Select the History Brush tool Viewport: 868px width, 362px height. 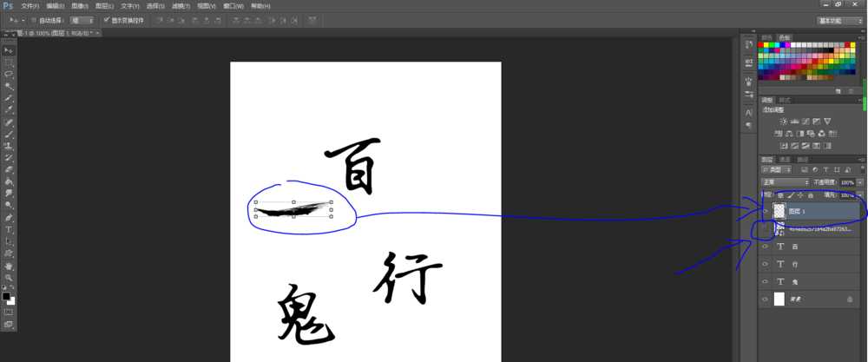point(9,158)
